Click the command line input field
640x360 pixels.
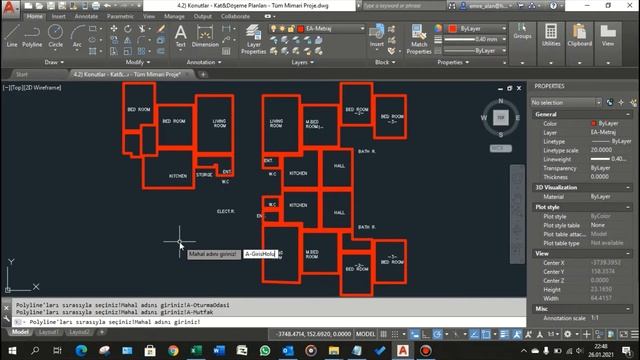click(x=269, y=322)
